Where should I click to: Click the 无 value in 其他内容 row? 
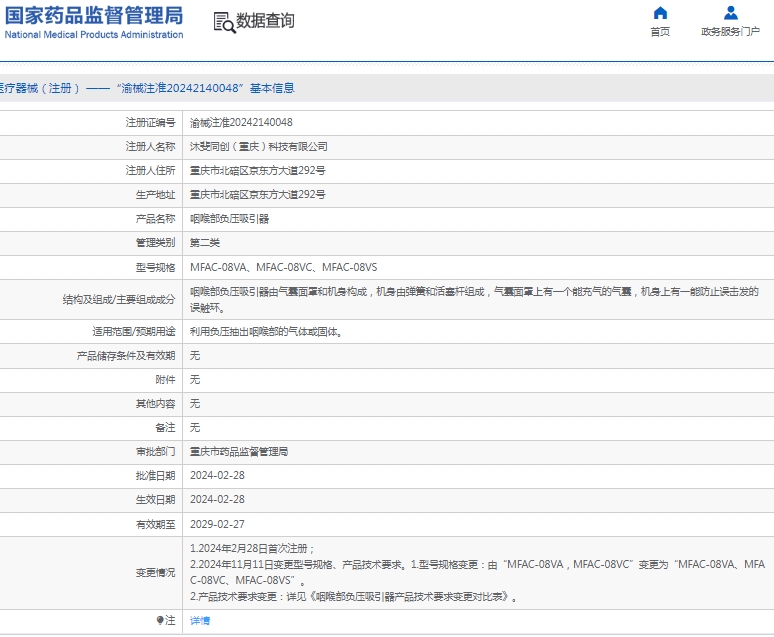195,404
